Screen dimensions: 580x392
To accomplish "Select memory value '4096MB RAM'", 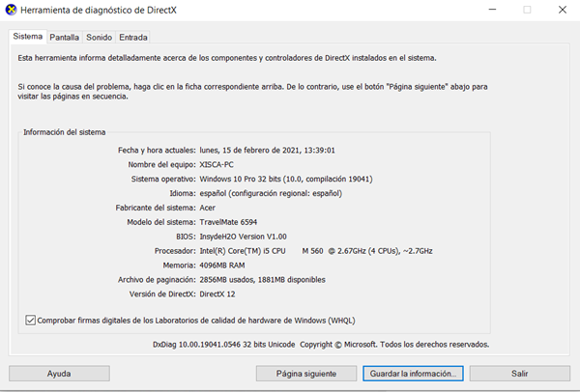I will pyautogui.click(x=222, y=266).
